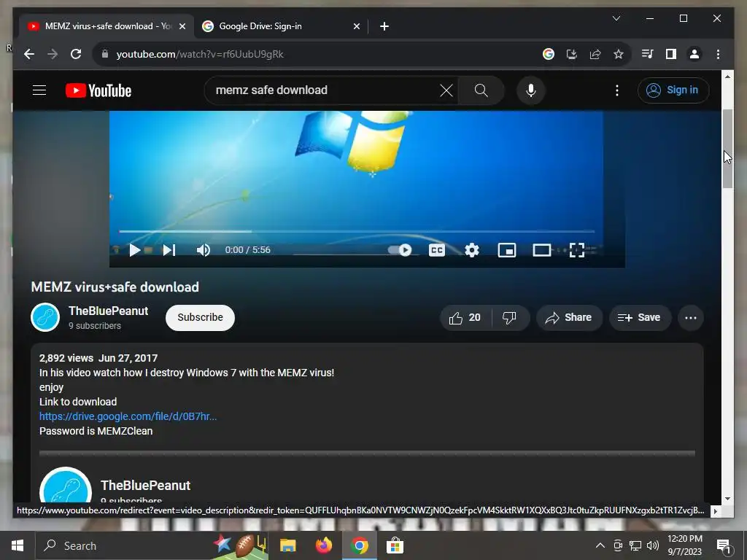Click the video progress bar
747x560 pixels.
pyautogui.click(x=357, y=231)
